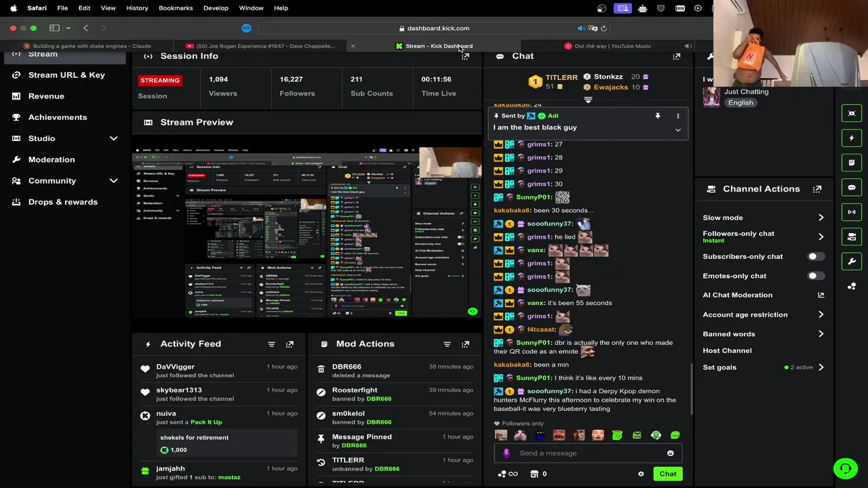Open Set goals options
The height and width of the screenshot is (488, 868).
[764, 367]
